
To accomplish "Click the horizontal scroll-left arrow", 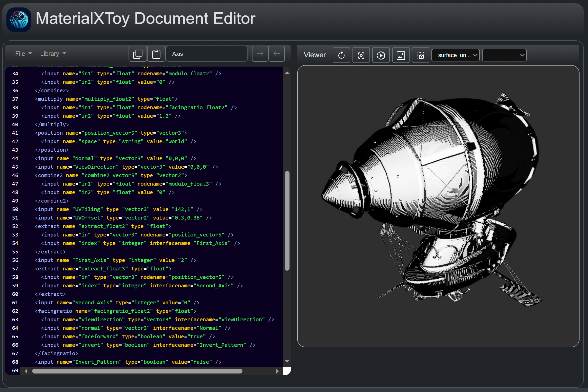I will pyautogui.click(x=26, y=371).
